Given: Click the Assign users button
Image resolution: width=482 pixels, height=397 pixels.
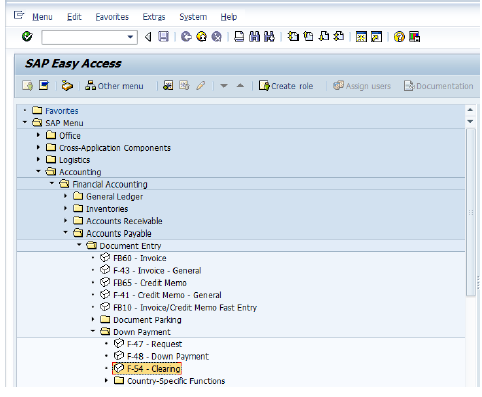Looking at the screenshot, I should point(362,86).
